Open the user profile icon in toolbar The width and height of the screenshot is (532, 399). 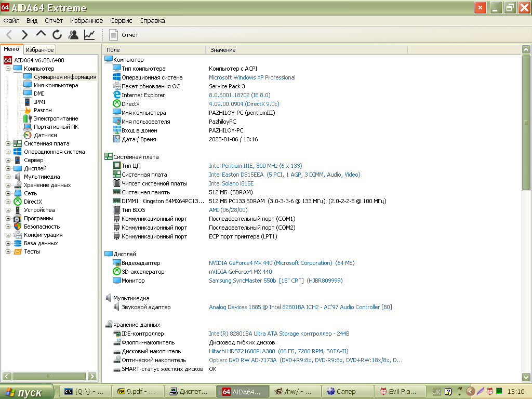point(73,35)
